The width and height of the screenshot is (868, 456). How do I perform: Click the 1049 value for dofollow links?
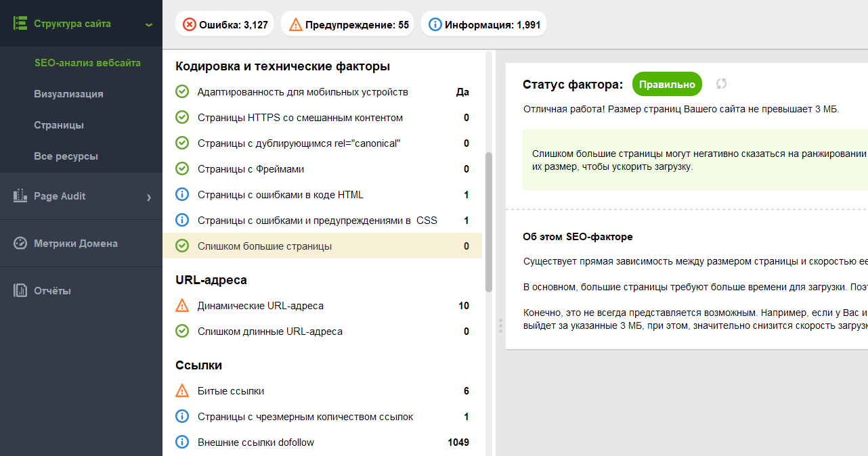pyautogui.click(x=458, y=442)
